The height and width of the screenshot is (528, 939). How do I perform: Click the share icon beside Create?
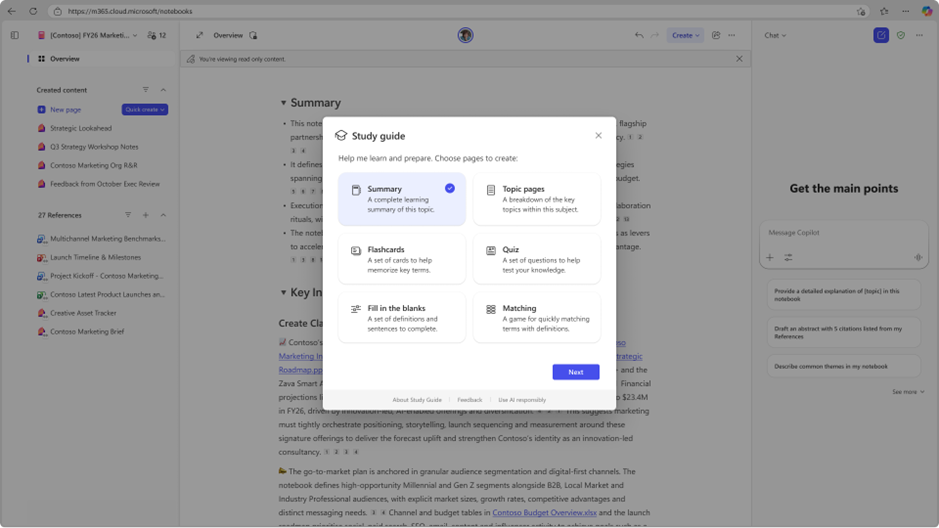coord(716,35)
